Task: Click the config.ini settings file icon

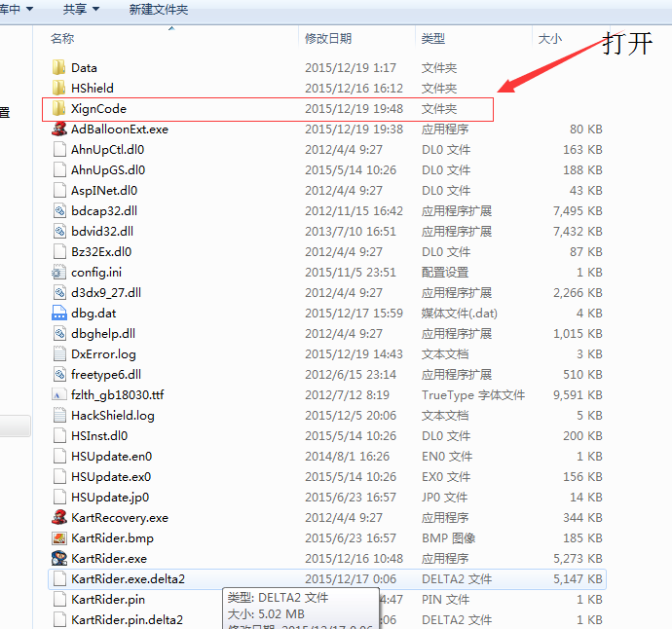Action: (59, 272)
